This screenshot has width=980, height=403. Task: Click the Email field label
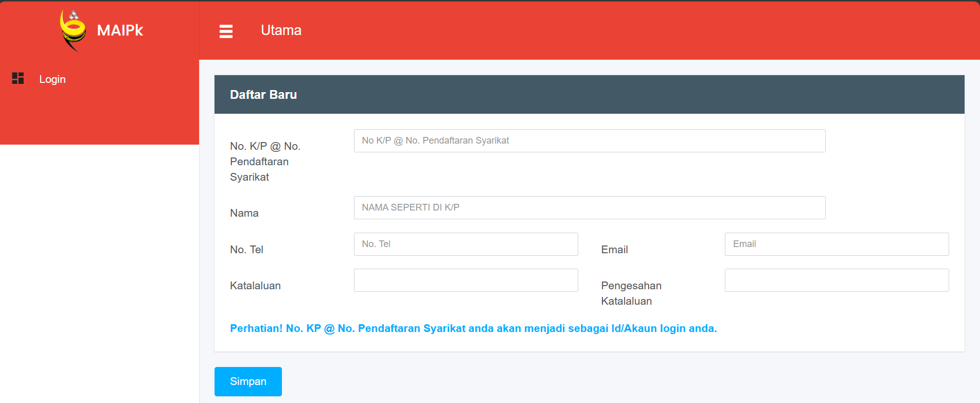point(614,250)
